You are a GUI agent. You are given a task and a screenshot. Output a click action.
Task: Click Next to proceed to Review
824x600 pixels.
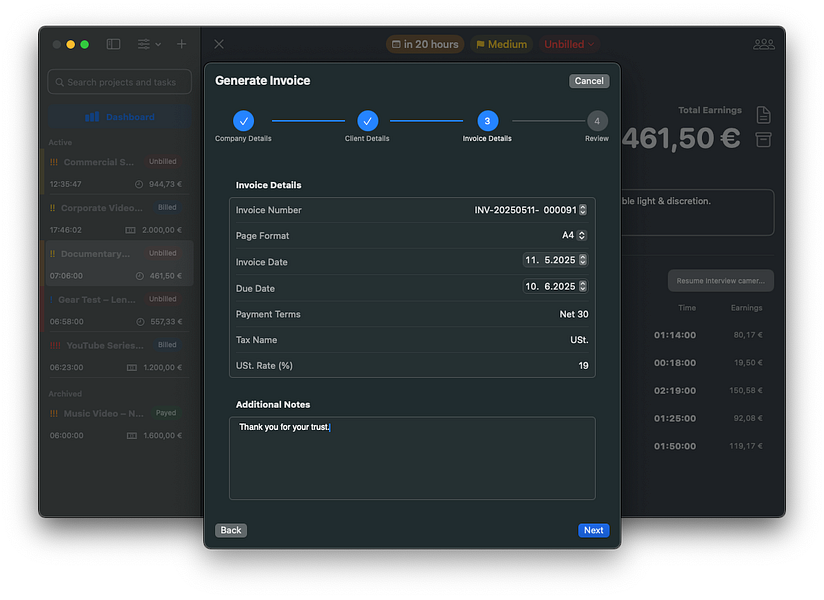pyautogui.click(x=594, y=530)
